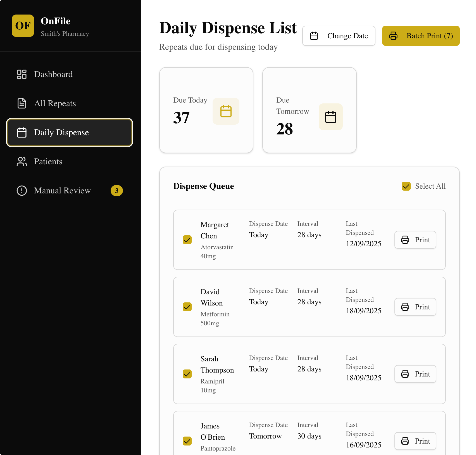Uncheck Margaret Chen's dispense checkbox
Screen dimensions: 476x455
tap(187, 240)
